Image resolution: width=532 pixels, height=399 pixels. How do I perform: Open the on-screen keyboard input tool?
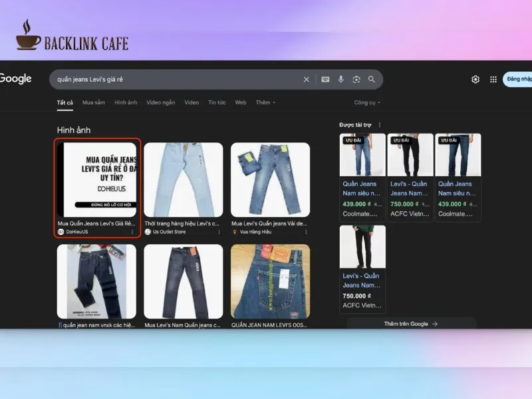(325, 79)
